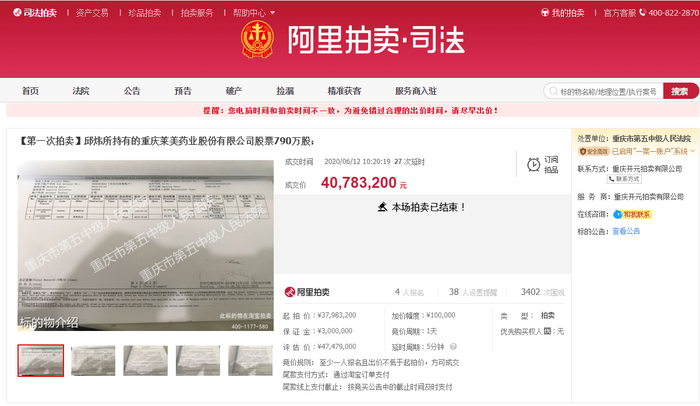This screenshot has height=406, width=700.
Task: Select the first selected thumbnail image
Action: click(41, 360)
